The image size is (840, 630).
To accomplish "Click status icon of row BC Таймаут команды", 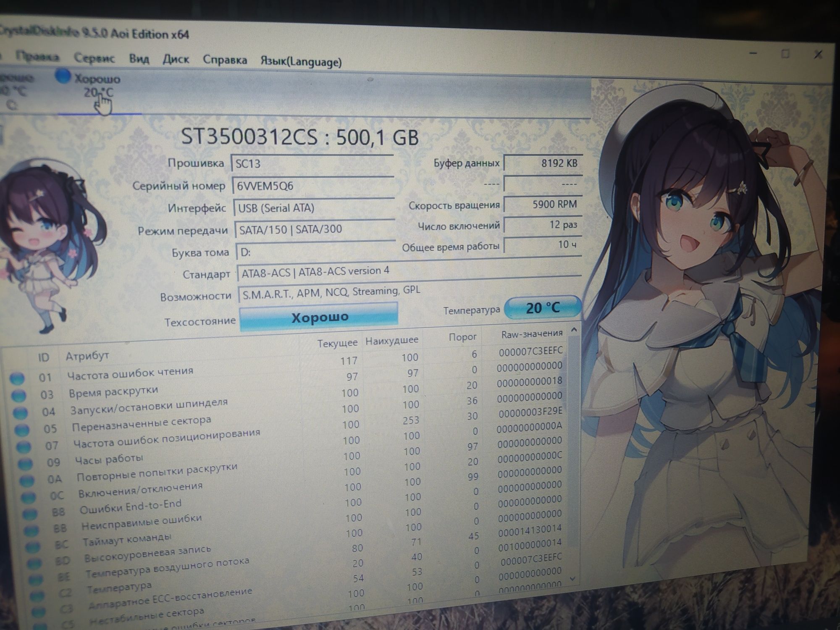I will click(33, 547).
